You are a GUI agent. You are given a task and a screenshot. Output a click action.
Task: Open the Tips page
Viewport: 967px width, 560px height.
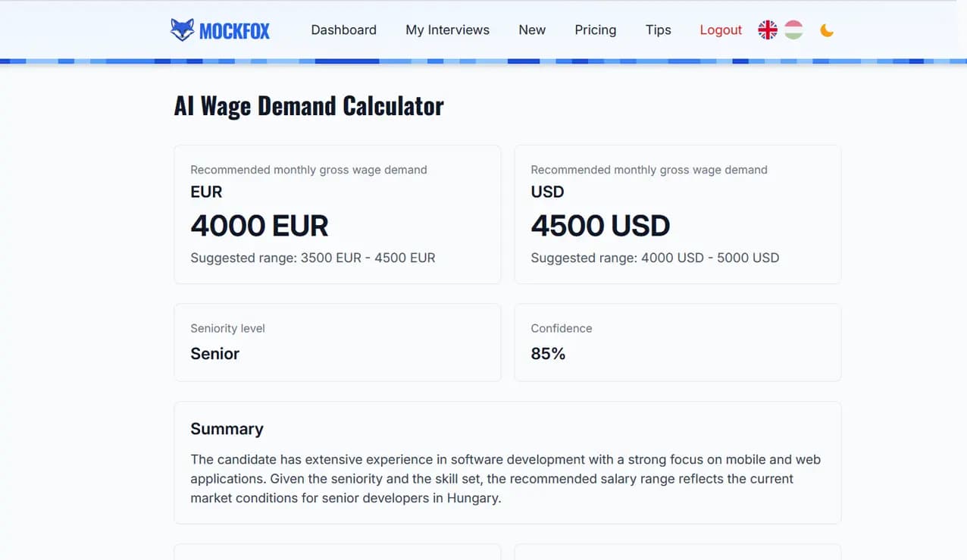(658, 30)
